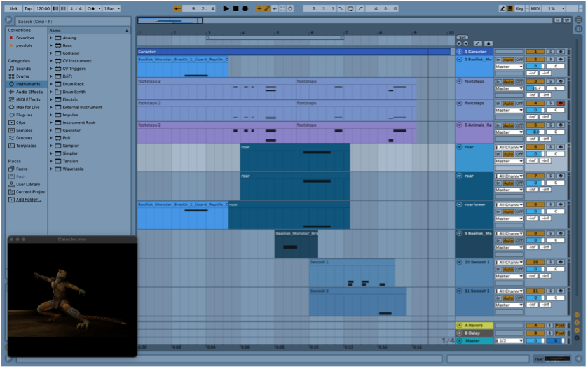Toggle the Punch-Out switch

pyautogui.click(x=360, y=8)
